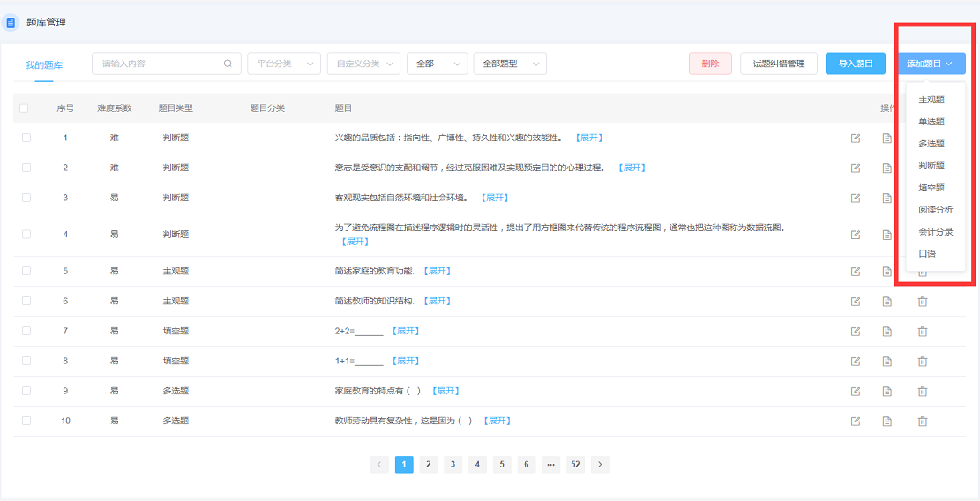Toggle the select-all header checkbox

24,108
